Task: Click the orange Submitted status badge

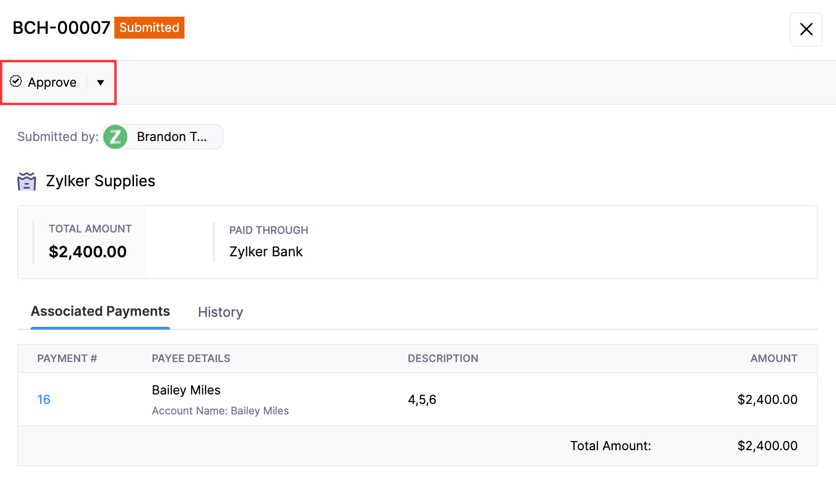Action: click(149, 28)
